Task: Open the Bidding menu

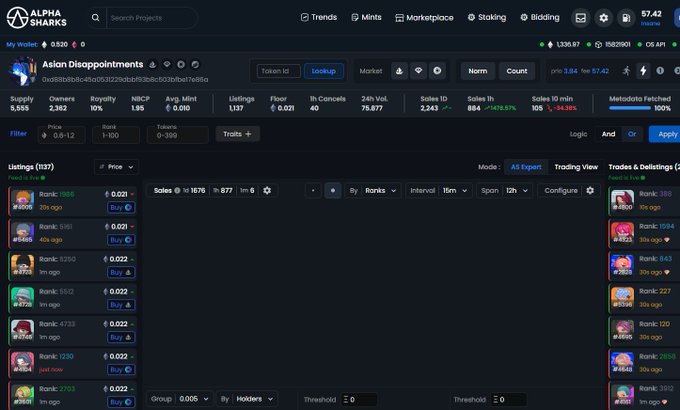Action: [539, 17]
